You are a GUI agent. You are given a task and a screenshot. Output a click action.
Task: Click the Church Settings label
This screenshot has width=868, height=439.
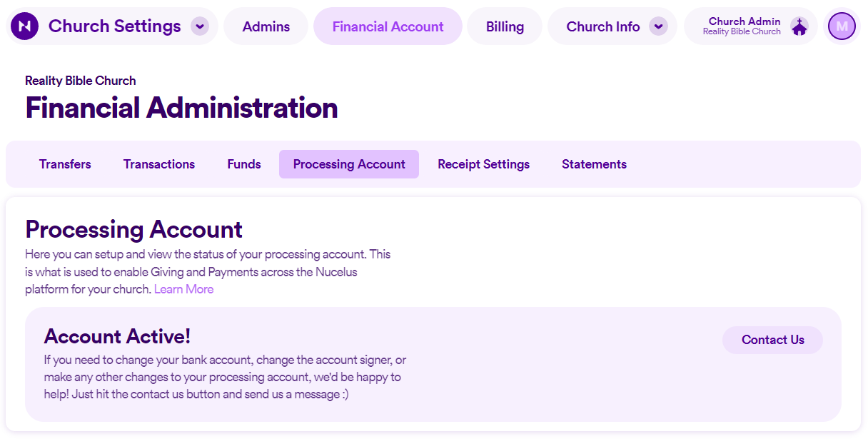point(114,26)
